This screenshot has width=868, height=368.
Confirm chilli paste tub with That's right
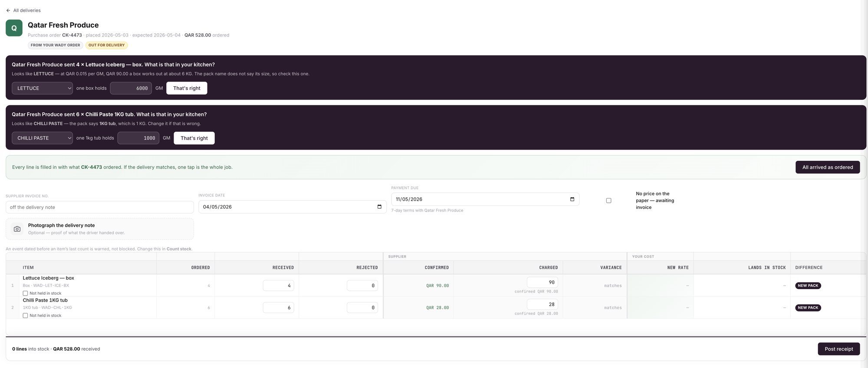tap(194, 138)
